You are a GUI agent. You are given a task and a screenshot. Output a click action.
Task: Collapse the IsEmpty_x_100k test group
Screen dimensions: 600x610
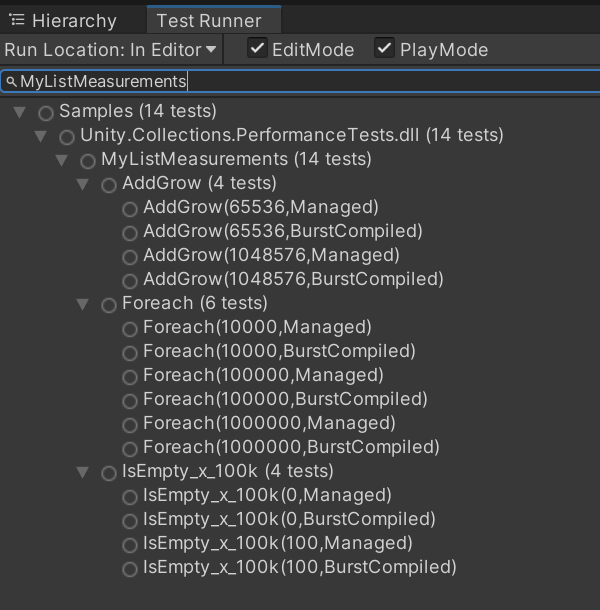click(x=83, y=473)
